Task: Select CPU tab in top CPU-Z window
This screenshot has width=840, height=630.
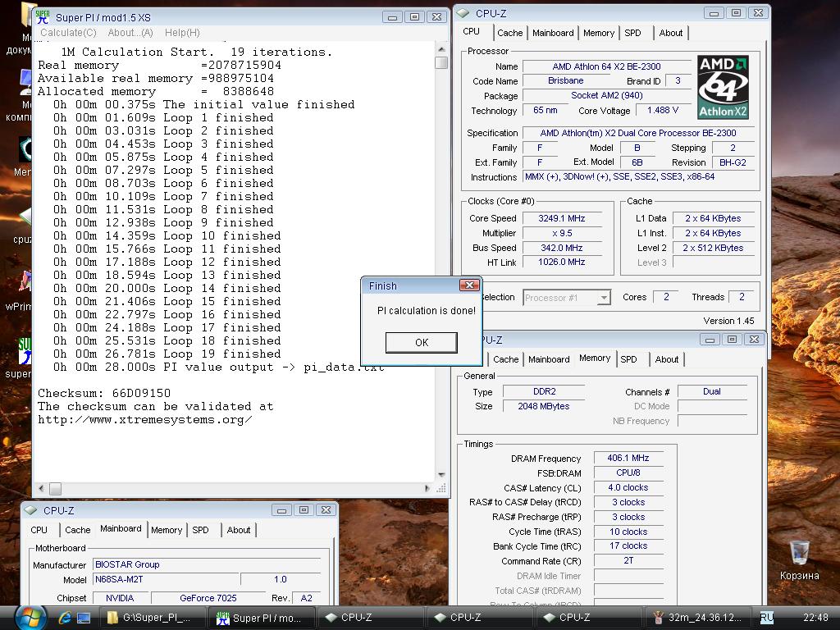Action: tap(472, 32)
